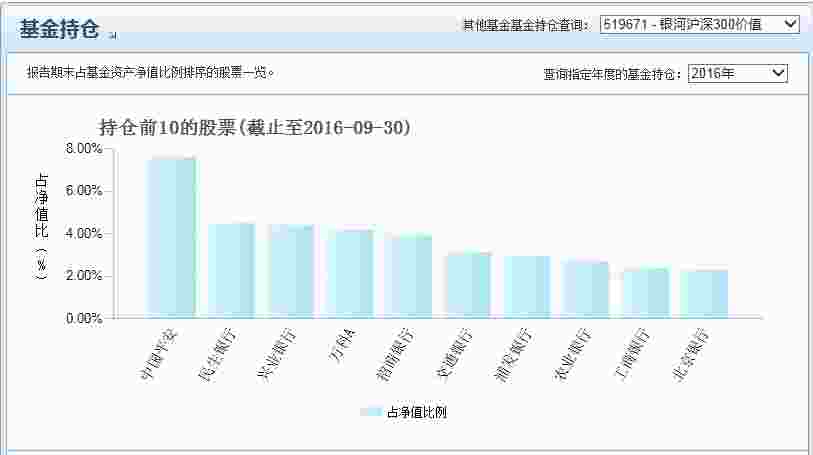Screen dimensions: 813x455
Task: Click the 交通银行 axis label
Action: click(454, 354)
